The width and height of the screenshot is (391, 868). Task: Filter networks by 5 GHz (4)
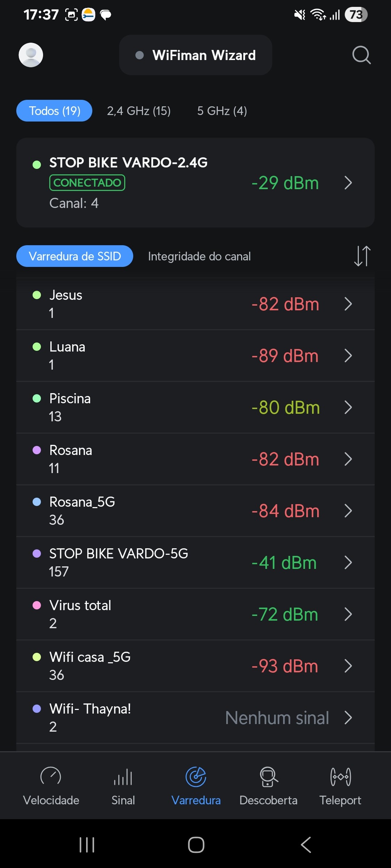(x=222, y=111)
